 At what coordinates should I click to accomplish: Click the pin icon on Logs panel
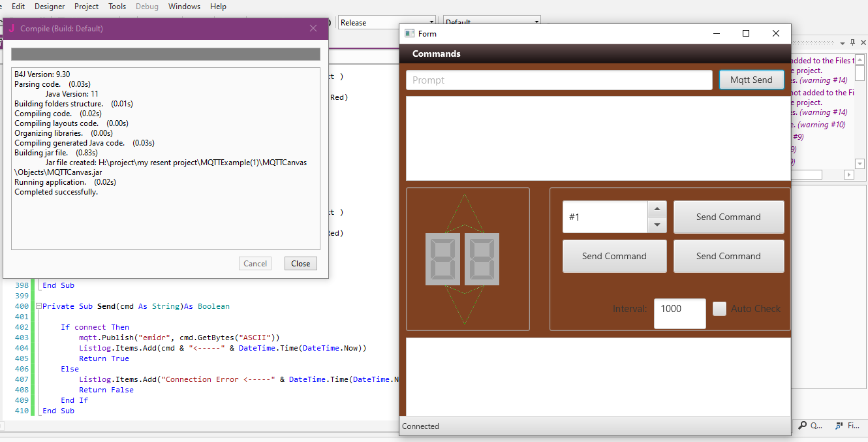coord(852,42)
